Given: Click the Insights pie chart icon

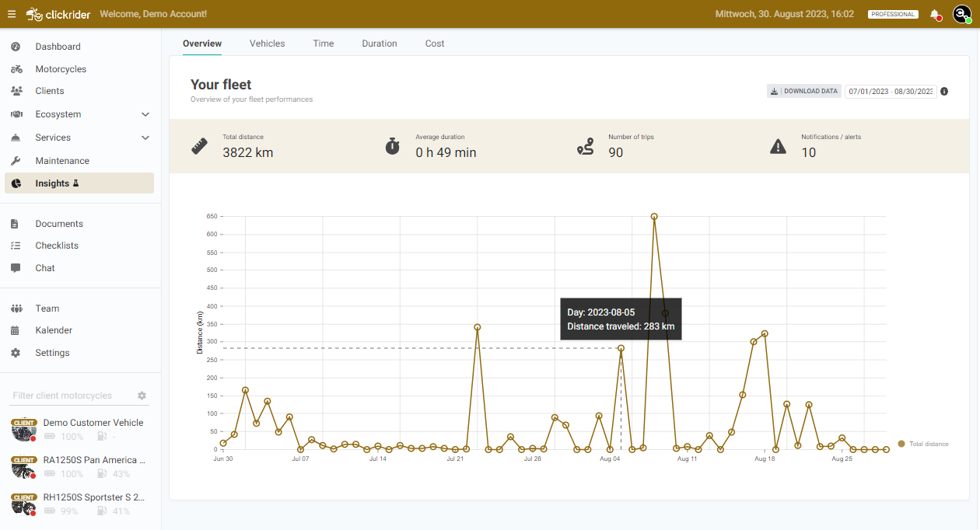Looking at the screenshot, I should [16, 183].
